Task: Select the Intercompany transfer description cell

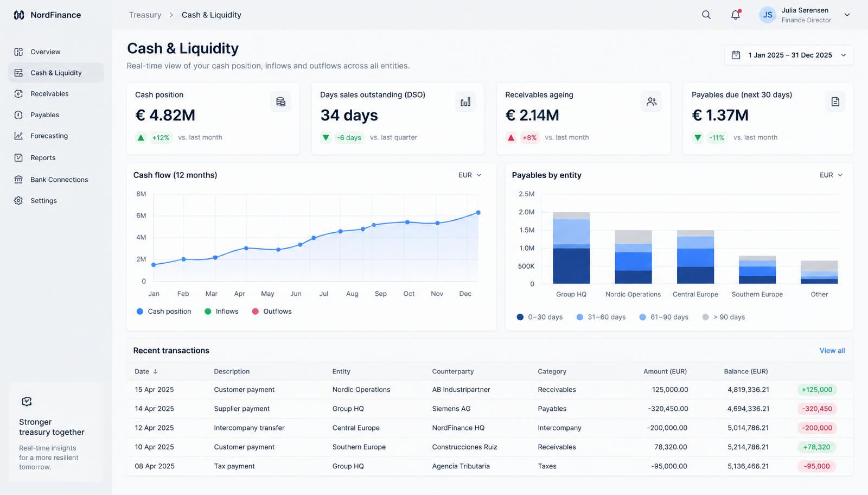Action: [249, 428]
